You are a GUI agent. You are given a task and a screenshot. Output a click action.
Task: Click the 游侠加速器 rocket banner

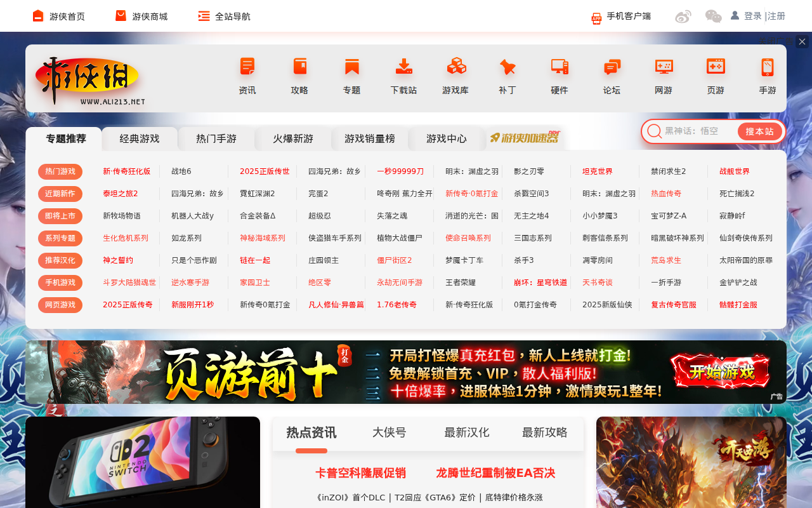525,137
